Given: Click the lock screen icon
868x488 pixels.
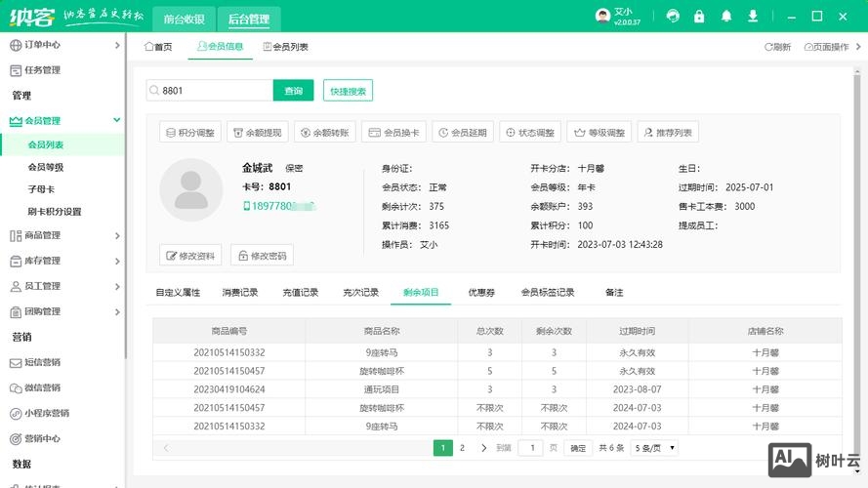Looking at the screenshot, I should (699, 16).
